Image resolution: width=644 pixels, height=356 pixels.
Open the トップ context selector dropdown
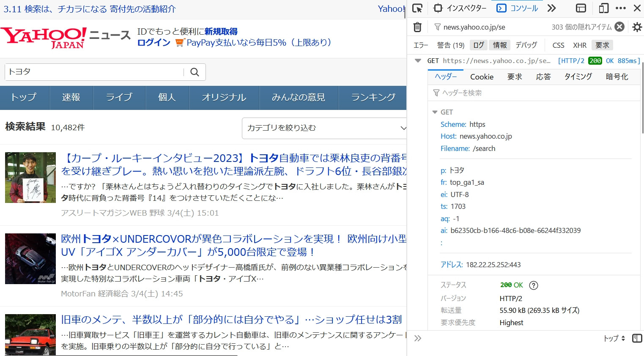click(614, 338)
